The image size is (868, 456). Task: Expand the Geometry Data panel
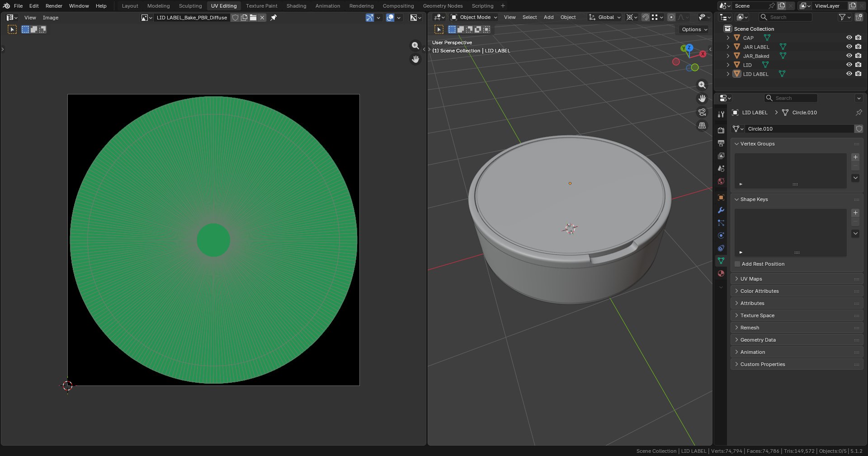point(797,340)
